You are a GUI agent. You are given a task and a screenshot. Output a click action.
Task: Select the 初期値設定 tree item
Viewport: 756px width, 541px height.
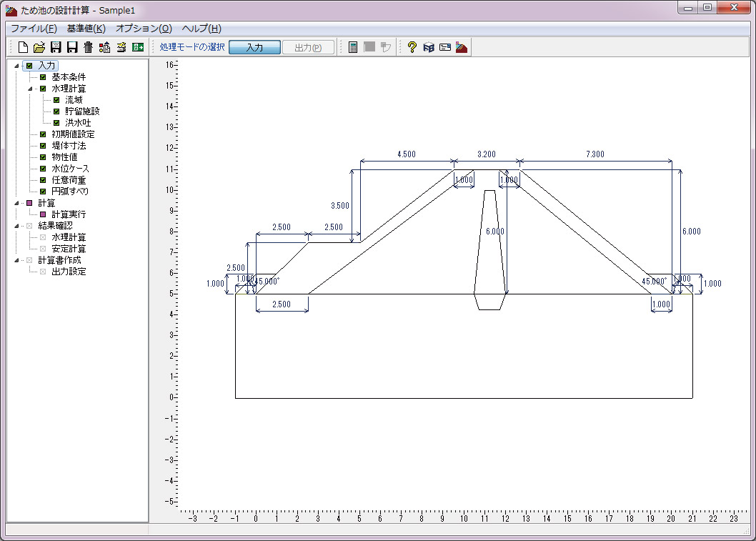point(73,134)
